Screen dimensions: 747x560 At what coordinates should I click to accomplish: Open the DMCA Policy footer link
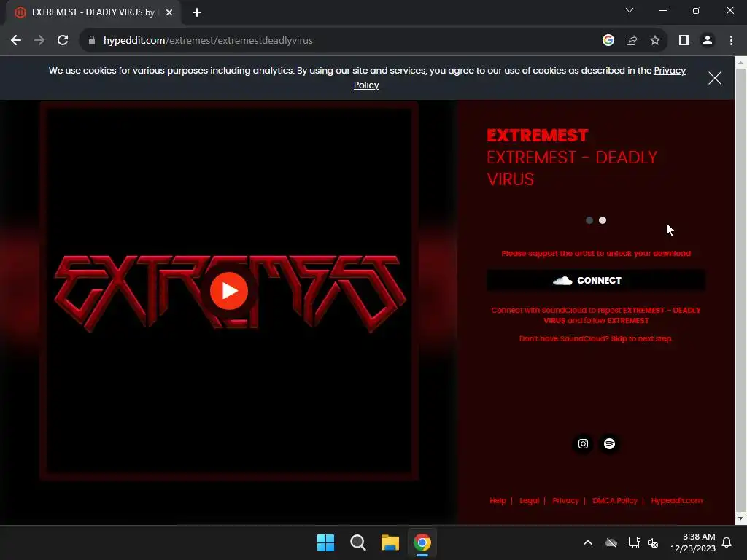point(615,500)
